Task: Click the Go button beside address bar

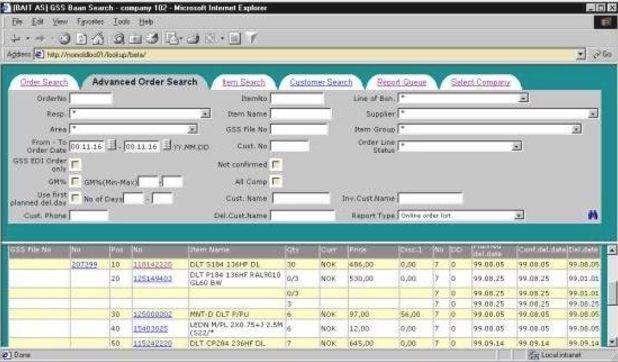Action: 603,54
